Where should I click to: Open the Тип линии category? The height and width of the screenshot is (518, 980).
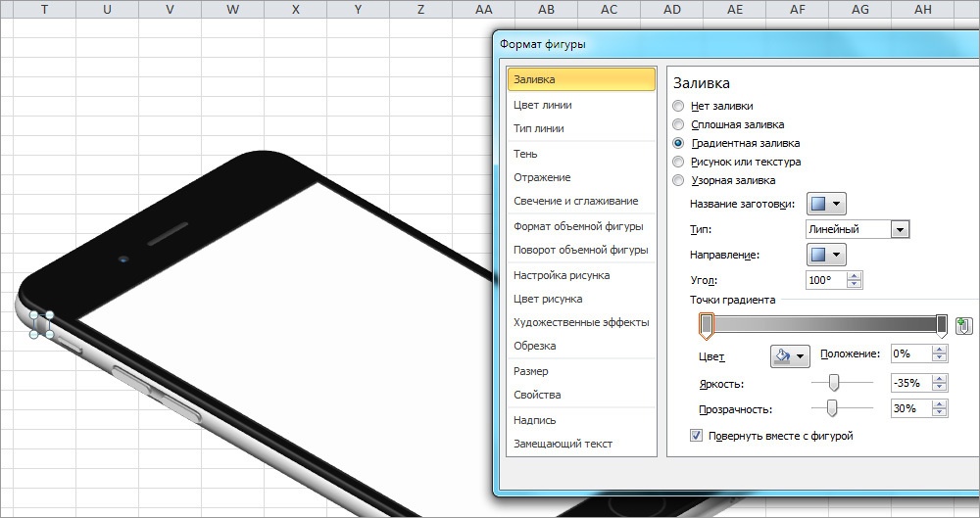pyautogui.click(x=539, y=128)
